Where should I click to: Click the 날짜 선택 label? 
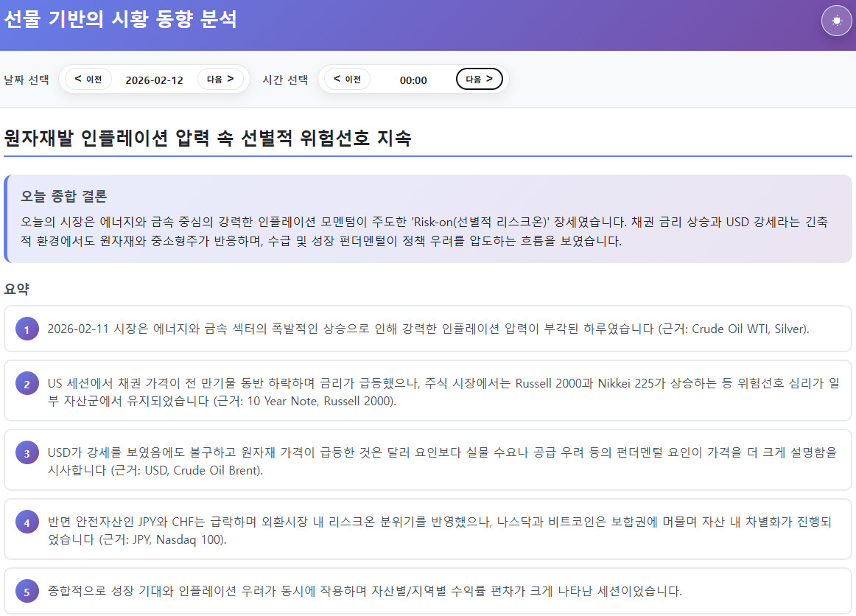click(27, 80)
